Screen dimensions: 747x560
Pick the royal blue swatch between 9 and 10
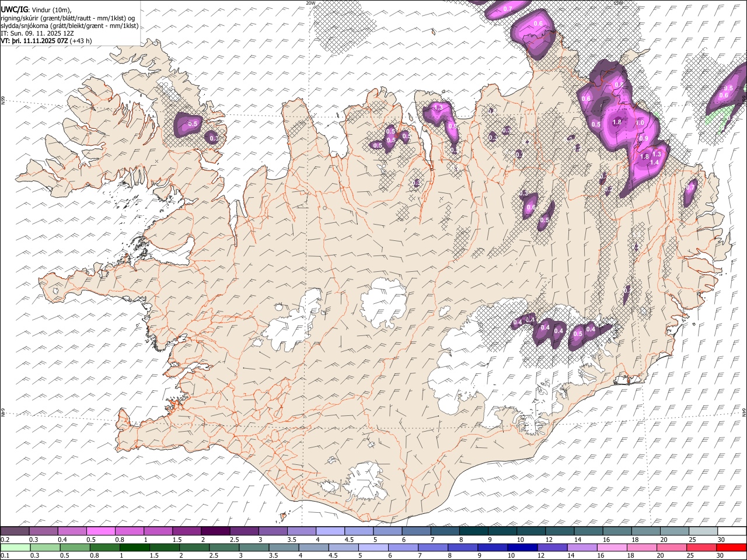click(x=492, y=548)
